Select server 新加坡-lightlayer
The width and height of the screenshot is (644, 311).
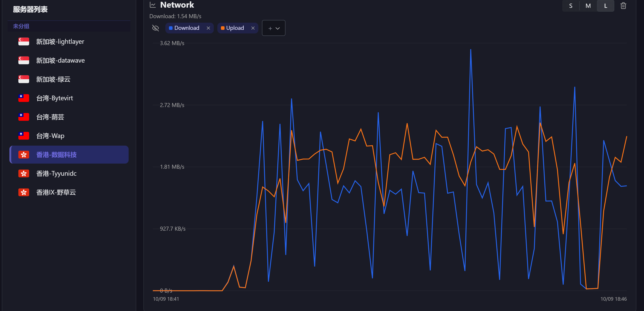69,42
